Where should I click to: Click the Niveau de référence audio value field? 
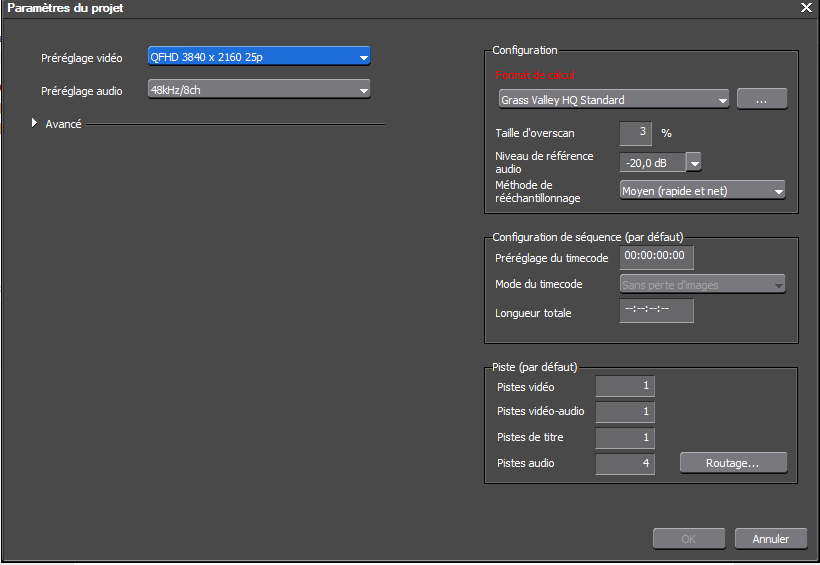point(652,163)
